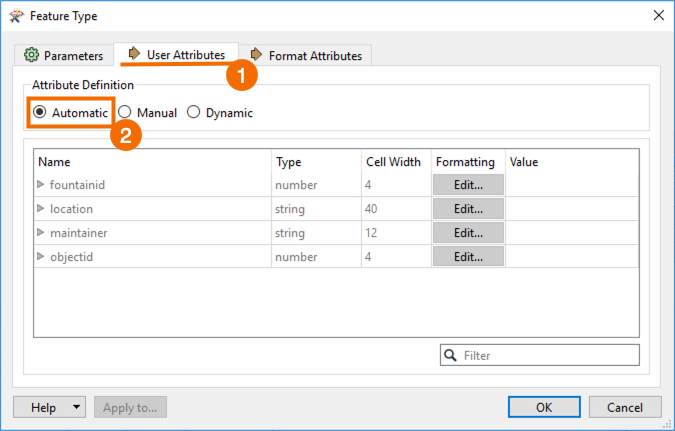The width and height of the screenshot is (675, 431).
Task: Click Edit formatting for maintainer
Action: [x=468, y=233]
